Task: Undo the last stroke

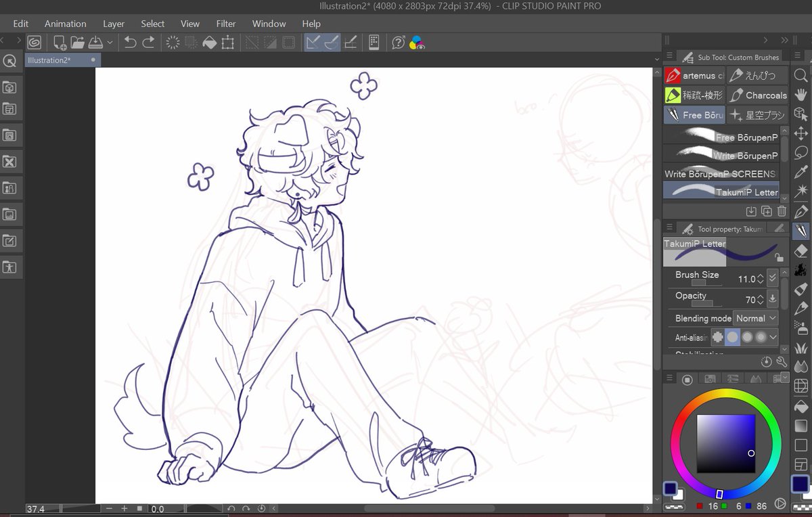Action: click(130, 43)
